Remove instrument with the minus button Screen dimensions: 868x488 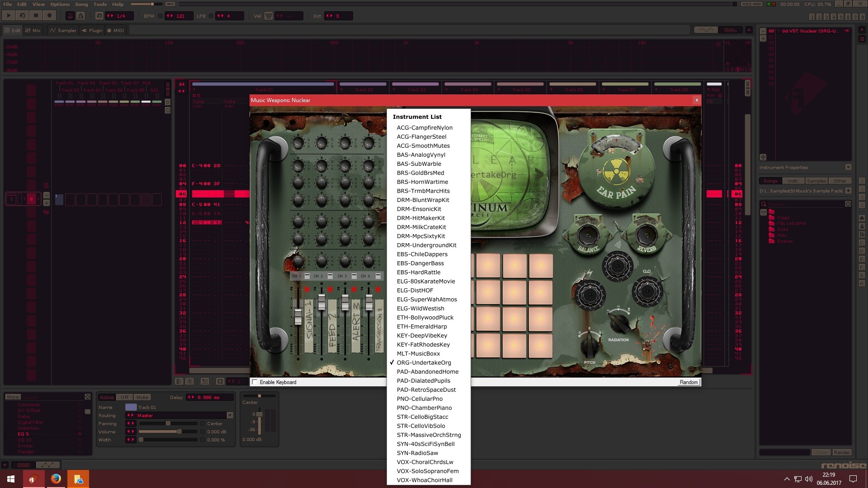pos(763,31)
